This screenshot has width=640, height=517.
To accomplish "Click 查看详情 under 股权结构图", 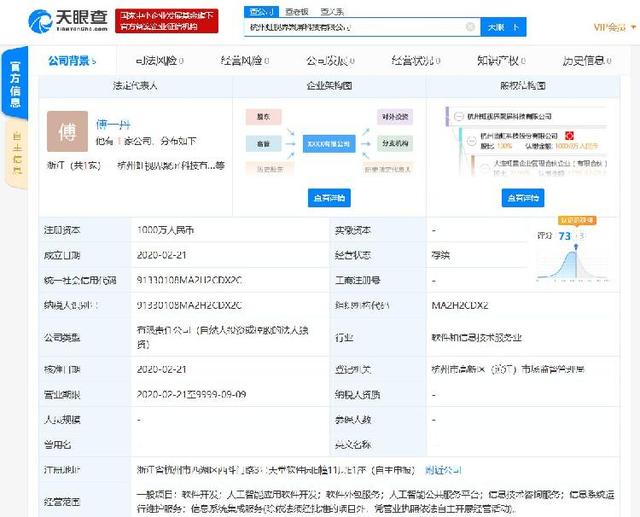I will (523, 198).
